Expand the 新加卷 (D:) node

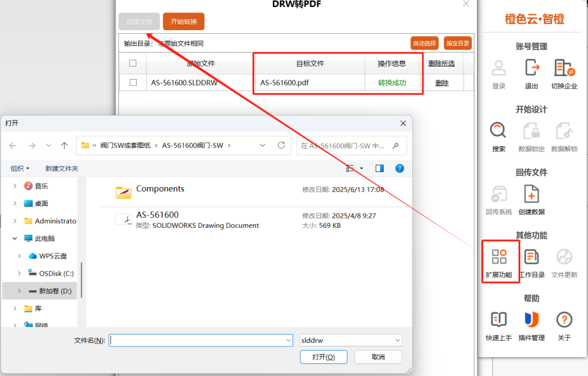click(19, 291)
